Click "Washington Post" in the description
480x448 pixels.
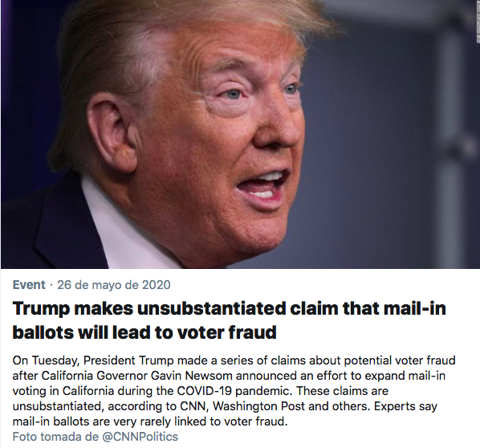click(x=258, y=406)
